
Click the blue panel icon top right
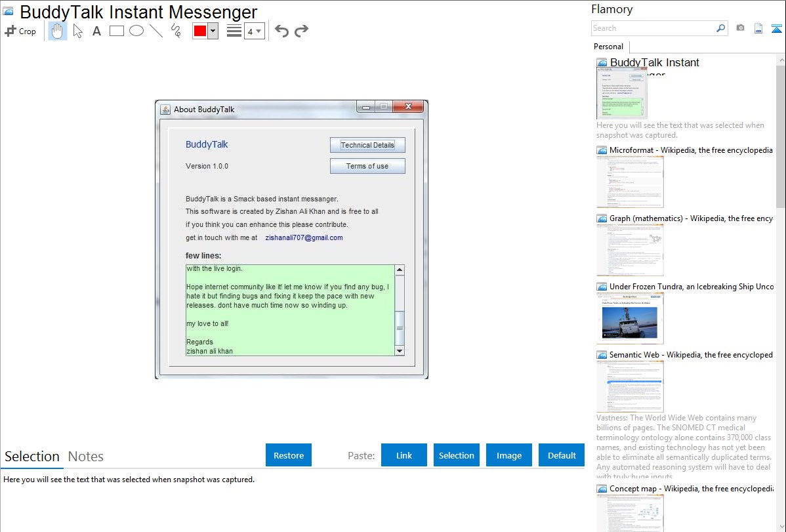(x=776, y=28)
